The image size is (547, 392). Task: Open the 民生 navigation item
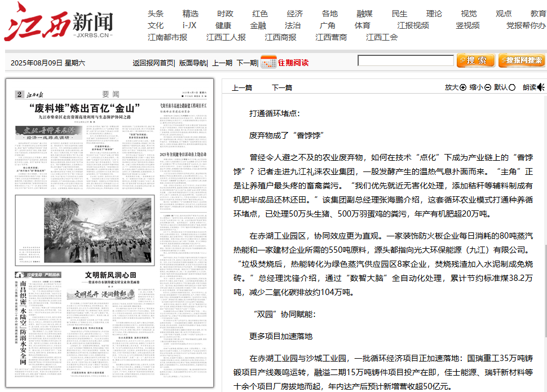399,14
